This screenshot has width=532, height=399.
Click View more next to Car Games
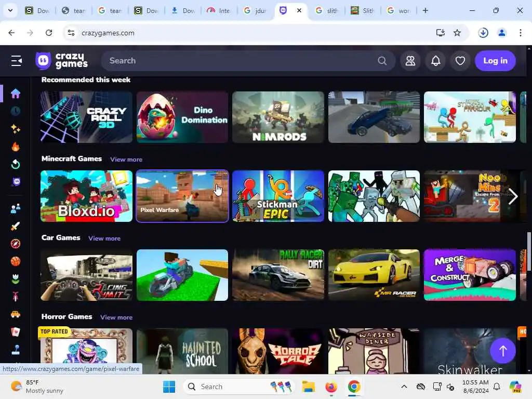point(104,238)
